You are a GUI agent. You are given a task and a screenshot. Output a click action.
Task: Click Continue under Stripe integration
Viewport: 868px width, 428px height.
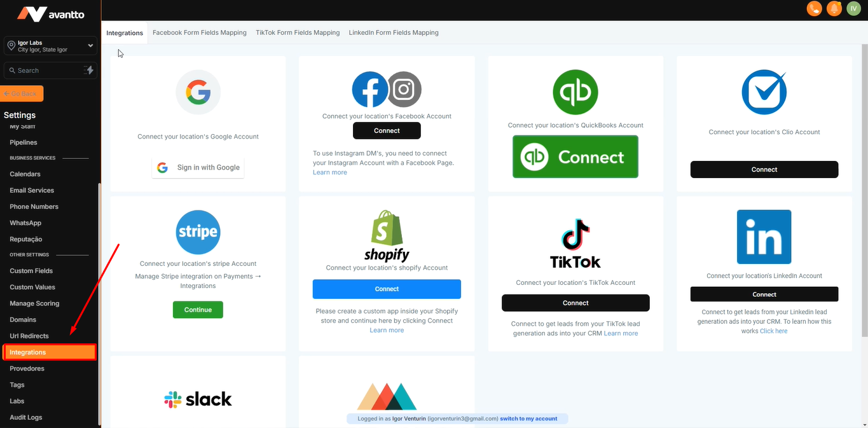198,310
